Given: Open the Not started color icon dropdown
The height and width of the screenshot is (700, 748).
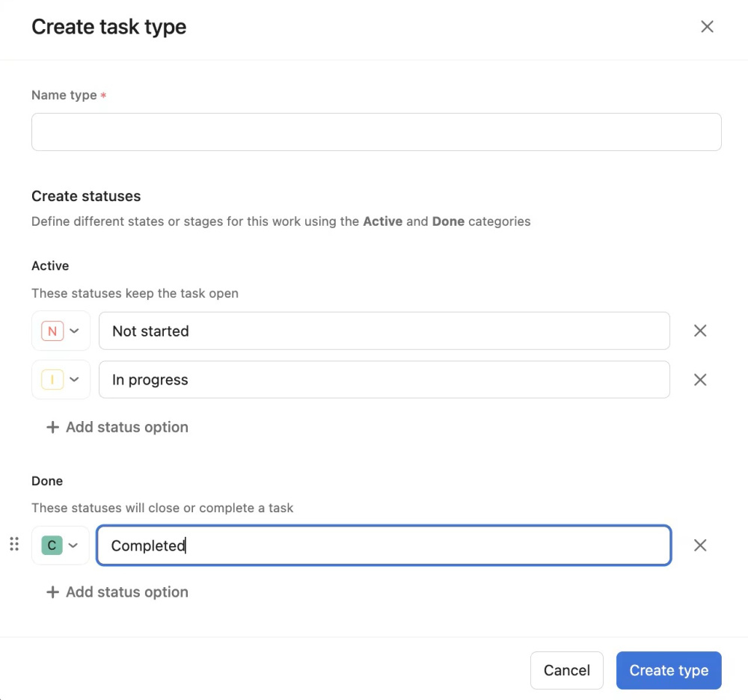Looking at the screenshot, I should [x=61, y=331].
